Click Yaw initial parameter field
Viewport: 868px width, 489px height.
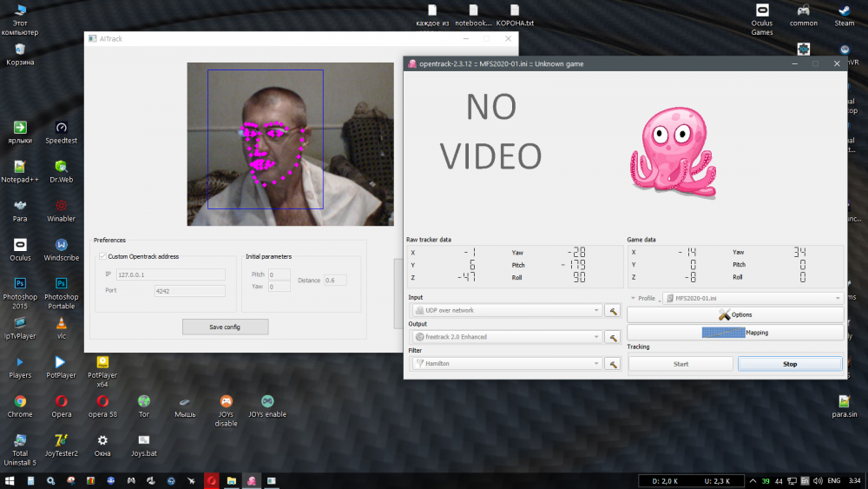point(279,287)
